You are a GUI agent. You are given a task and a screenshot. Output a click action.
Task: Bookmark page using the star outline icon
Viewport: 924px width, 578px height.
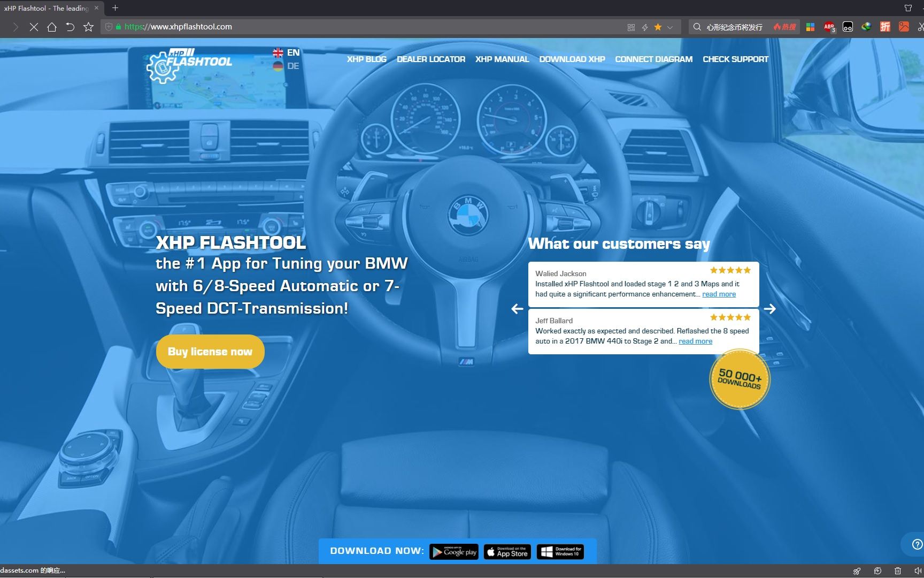pyautogui.click(x=89, y=27)
